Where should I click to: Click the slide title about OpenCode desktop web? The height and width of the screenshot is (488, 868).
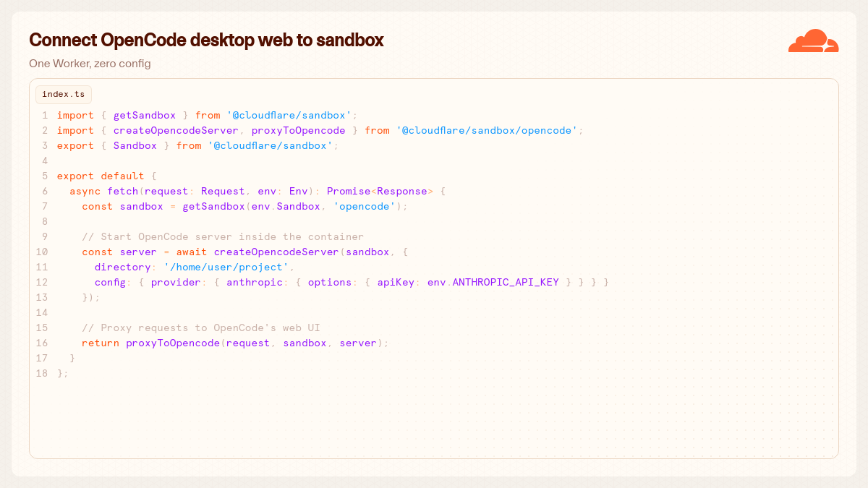206,40
